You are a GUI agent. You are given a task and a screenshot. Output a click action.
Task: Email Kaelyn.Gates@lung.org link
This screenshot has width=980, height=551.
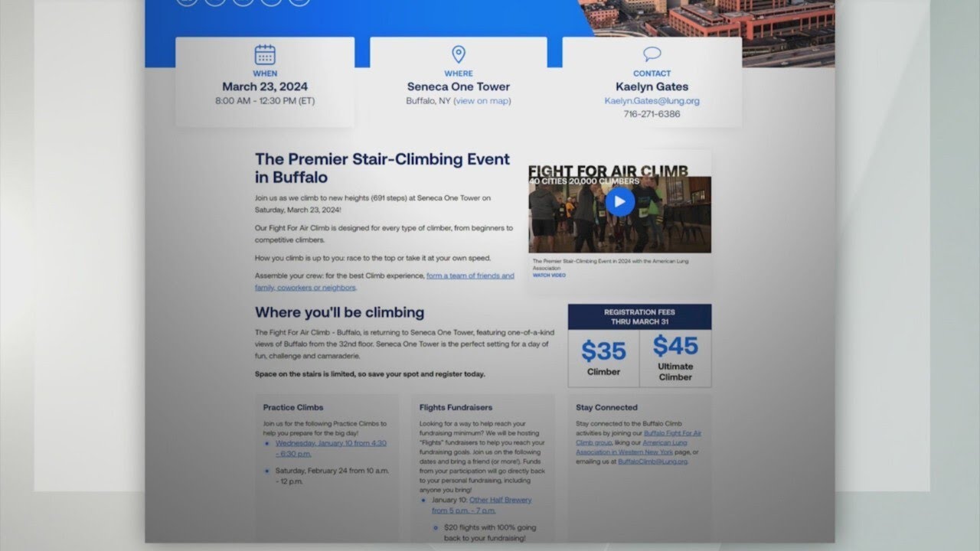(x=652, y=101)
